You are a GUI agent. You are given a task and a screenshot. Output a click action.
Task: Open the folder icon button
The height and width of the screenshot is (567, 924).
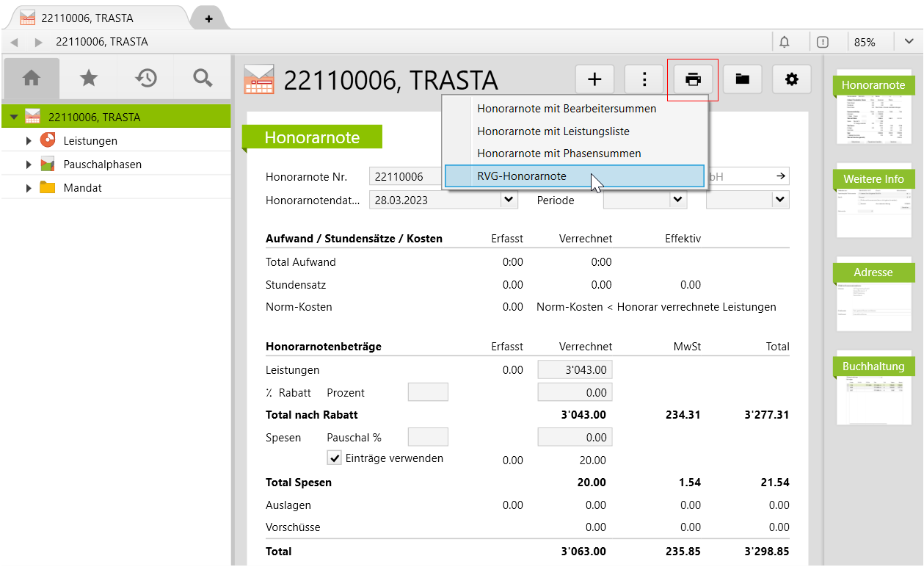tap(742, 79)
